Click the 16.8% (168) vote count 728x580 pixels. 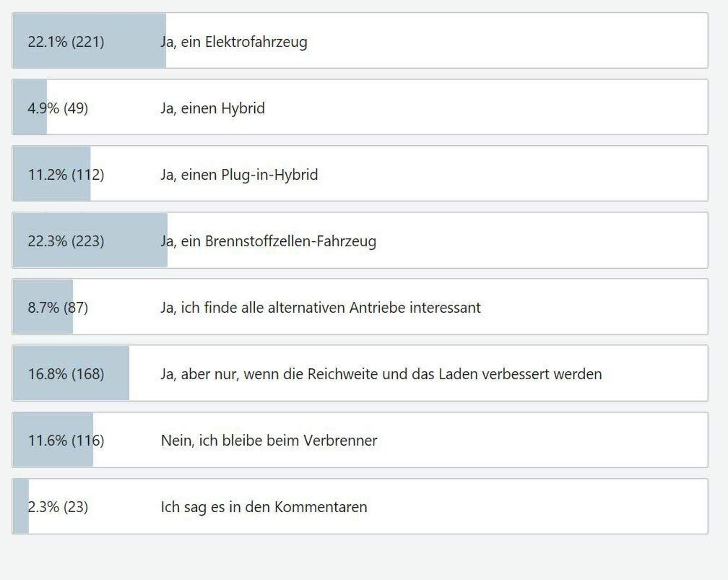pos(66,374)
